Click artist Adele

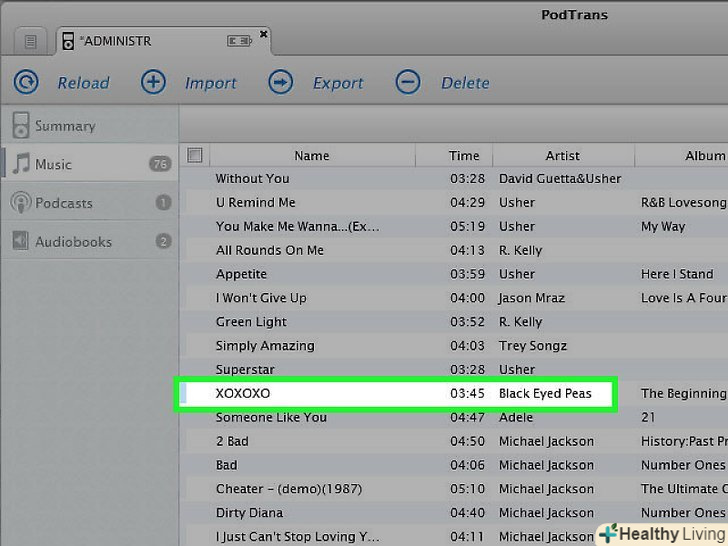pyautogui.click(x=516, y=417)
